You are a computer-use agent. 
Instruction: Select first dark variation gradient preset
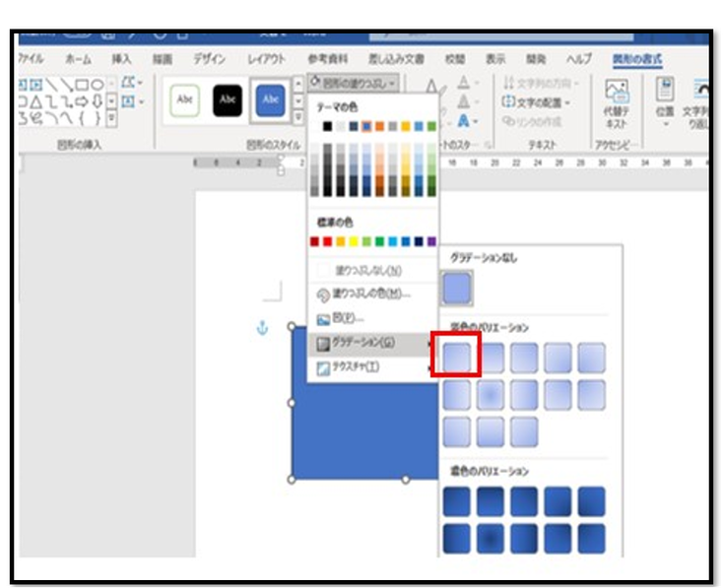tap(457, 501)
